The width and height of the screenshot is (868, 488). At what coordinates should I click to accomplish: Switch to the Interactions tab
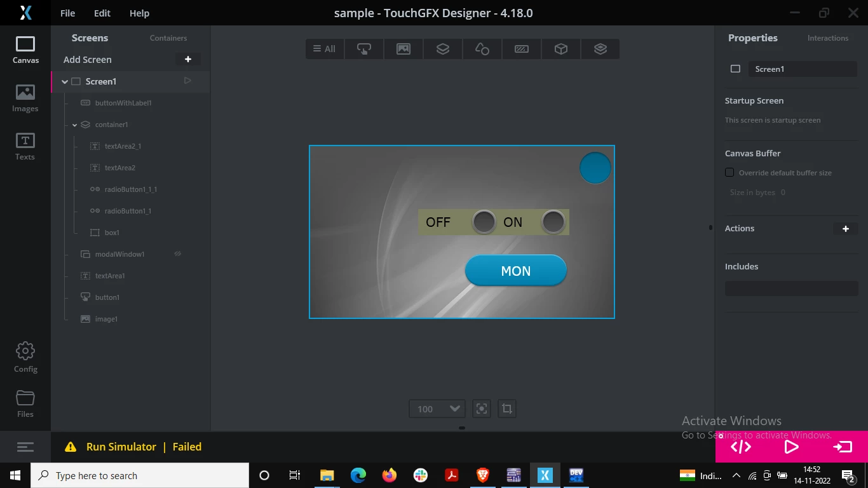pos(827,38)
